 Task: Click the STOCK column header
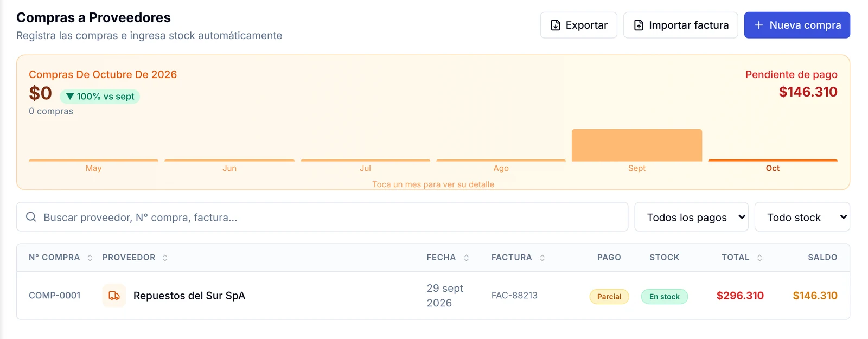click(665, 258)
